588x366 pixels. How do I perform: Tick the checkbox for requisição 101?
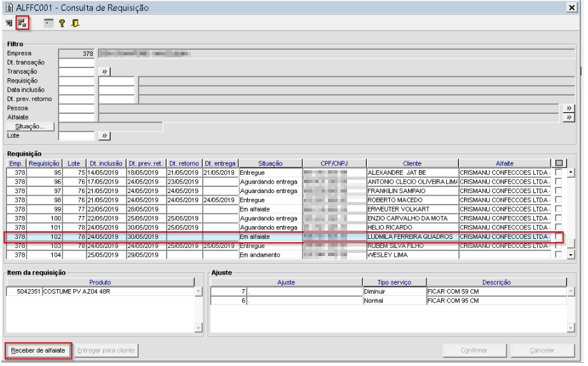[558, 227]
